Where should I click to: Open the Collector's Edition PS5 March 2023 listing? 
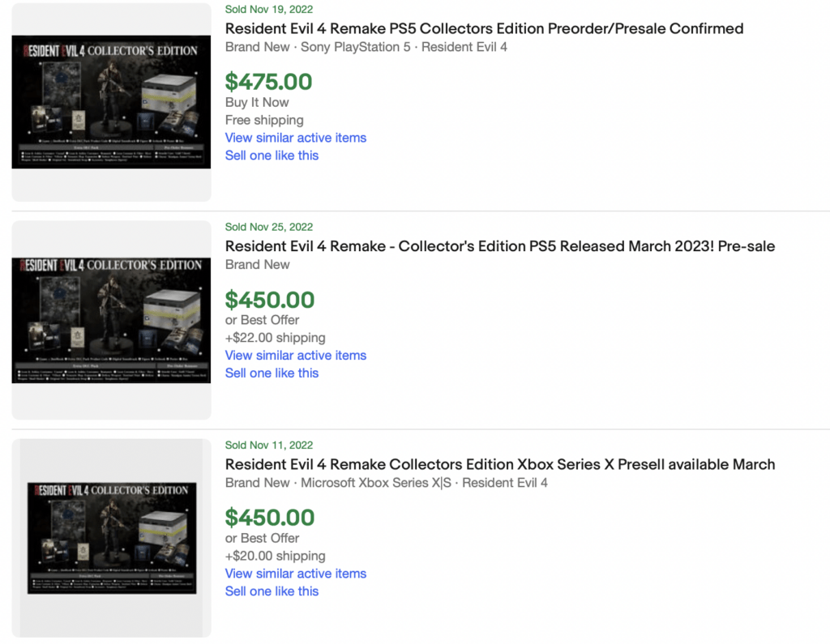[x=499, y=245]
